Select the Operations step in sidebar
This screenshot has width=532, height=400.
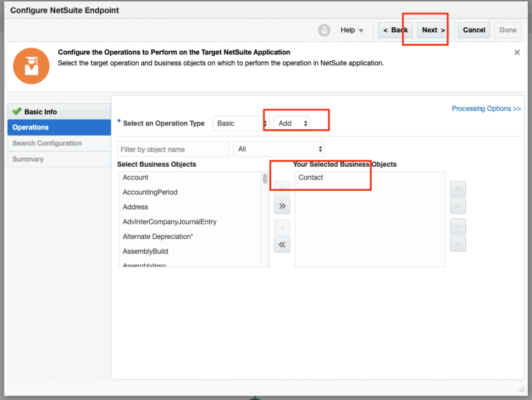(59, 127)
